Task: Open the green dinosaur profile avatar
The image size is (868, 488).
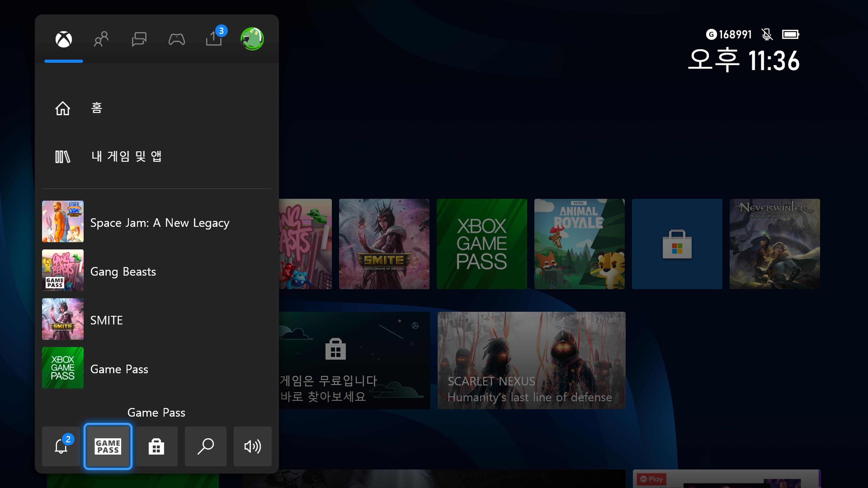Action: coord(252,39)
